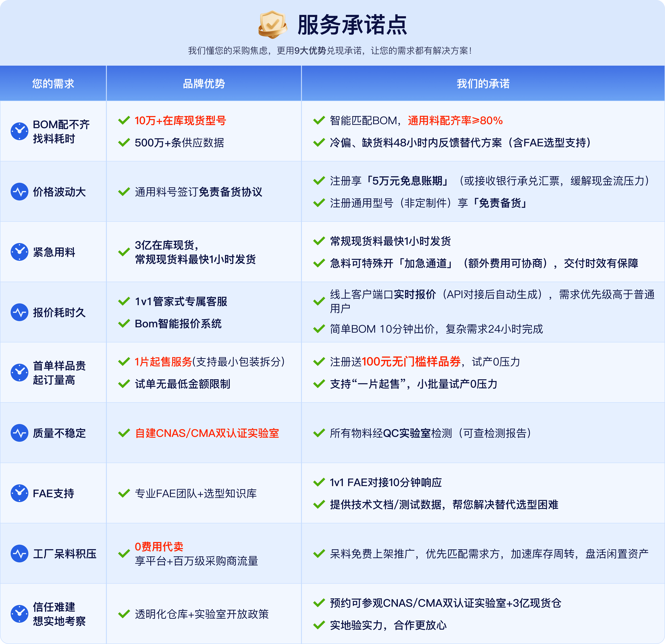Click the text 线上客户端口实时报价
Screen dimensions: 665x644
(x=383, y=294)
